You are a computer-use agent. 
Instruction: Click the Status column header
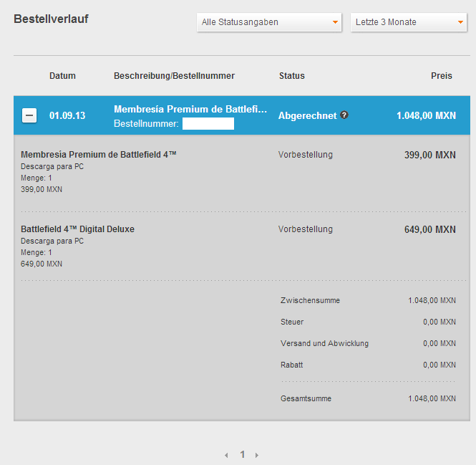click(292, 76)
